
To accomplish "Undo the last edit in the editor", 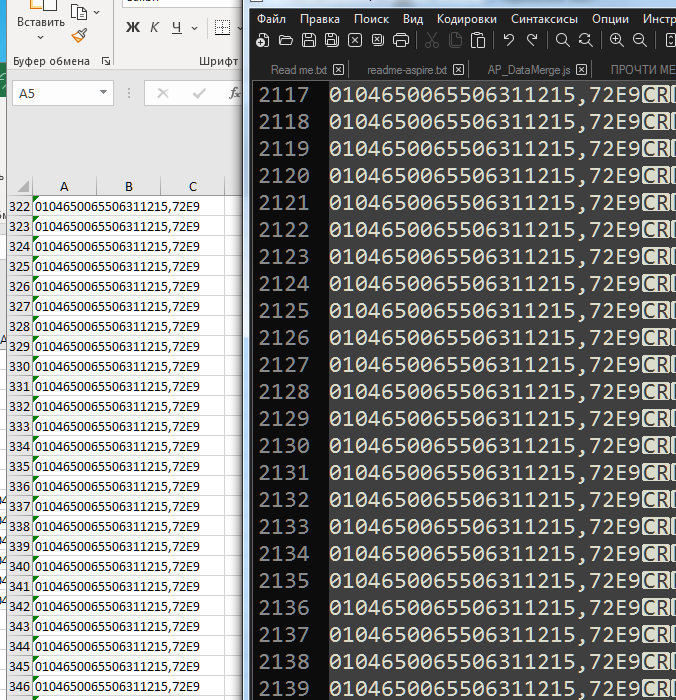I will point(509,41).
